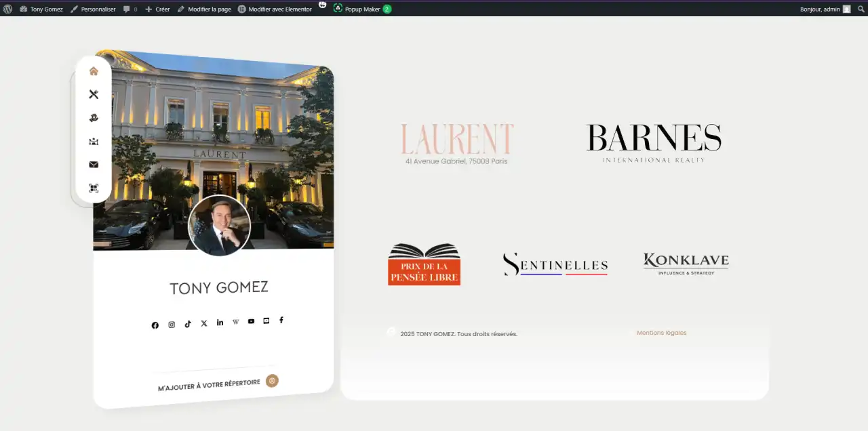Open the comments bubble showing 0
The image size is (868, 431).
click(x=130, y=9)
